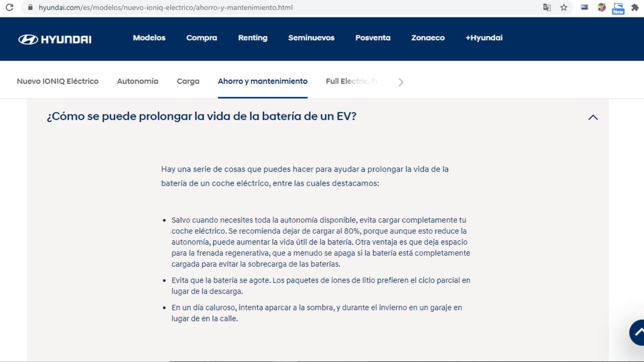This screenshot has height=362, width=644.
Task: Collapse the EV battery life question
Action: click(x=593, y=117)
